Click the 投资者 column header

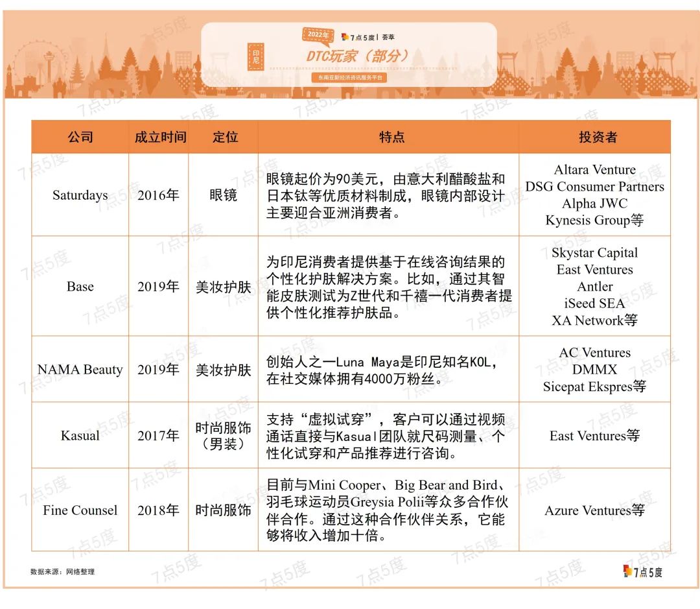click(x=596, y=137)
